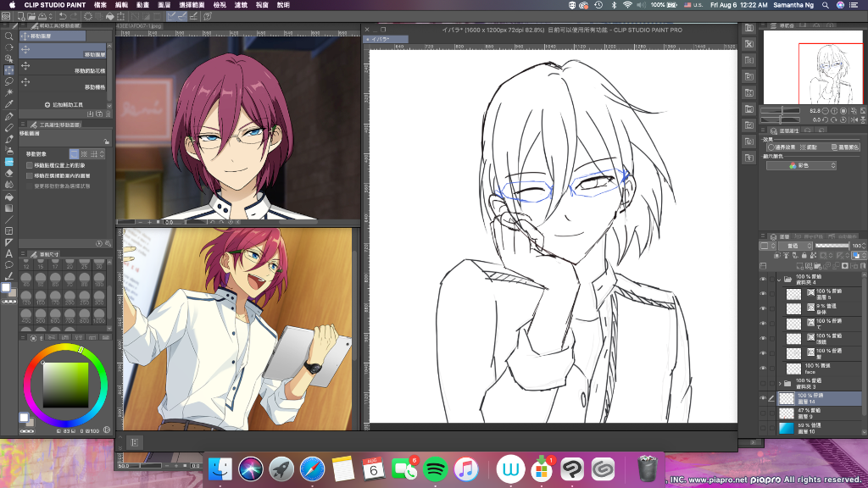Collapse the 資料夾 4 layer folder
Image resolution: width=868 pixels, height=488 pixels.
(780, 280)
